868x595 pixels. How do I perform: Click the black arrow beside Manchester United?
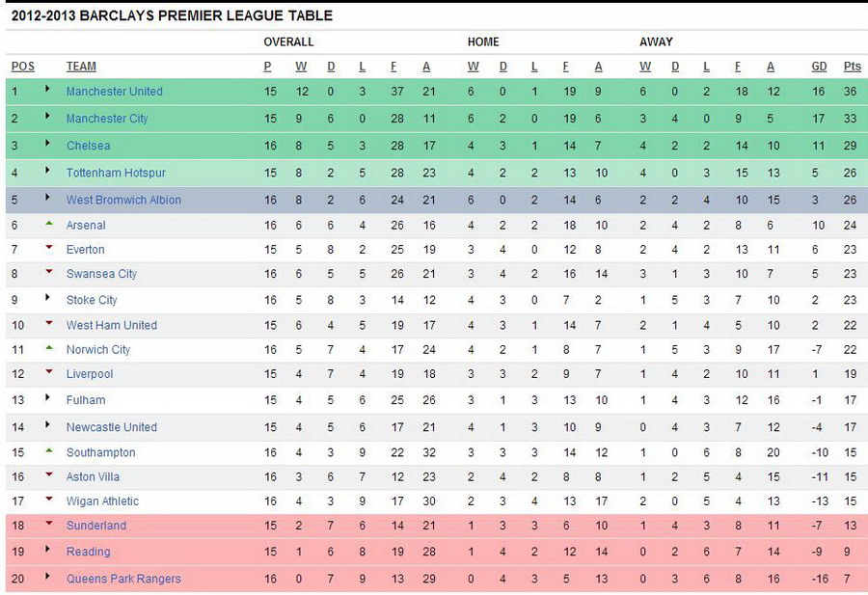click(47, 89)
